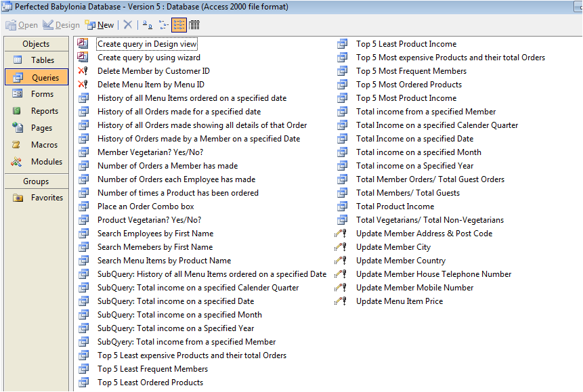Click icon for Update Member City query
583x392 pixels.
pos(341,247)
